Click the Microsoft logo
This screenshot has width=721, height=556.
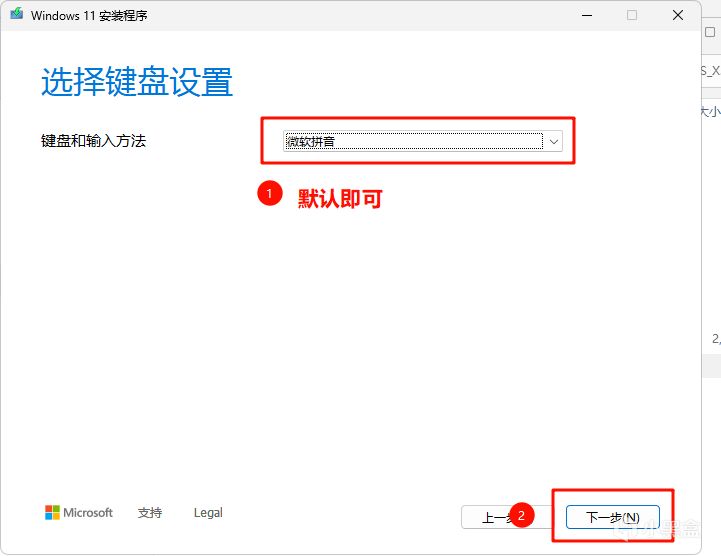coord(79,512)
